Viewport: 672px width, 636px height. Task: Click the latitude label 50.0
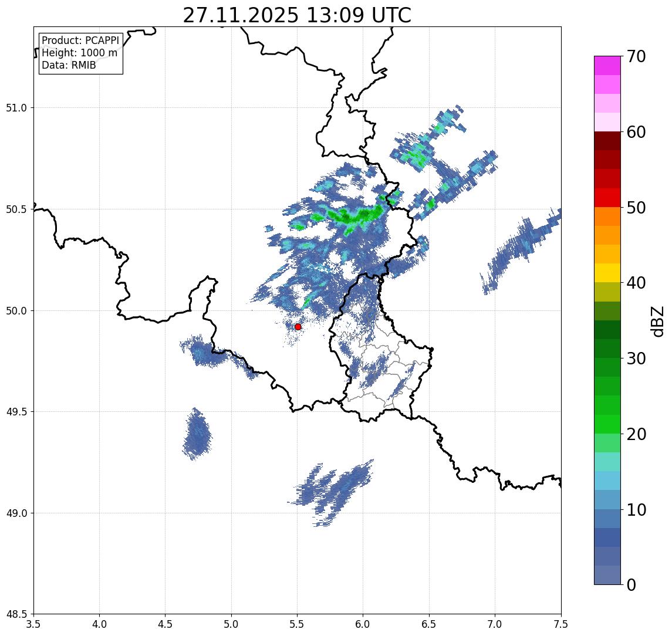point(16,311)
